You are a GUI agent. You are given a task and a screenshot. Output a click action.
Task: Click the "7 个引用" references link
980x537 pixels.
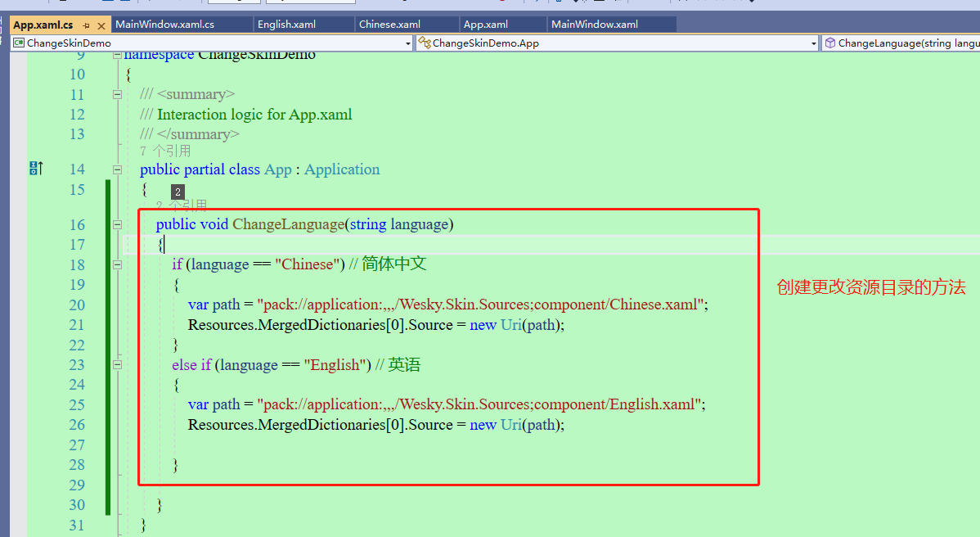165,151
